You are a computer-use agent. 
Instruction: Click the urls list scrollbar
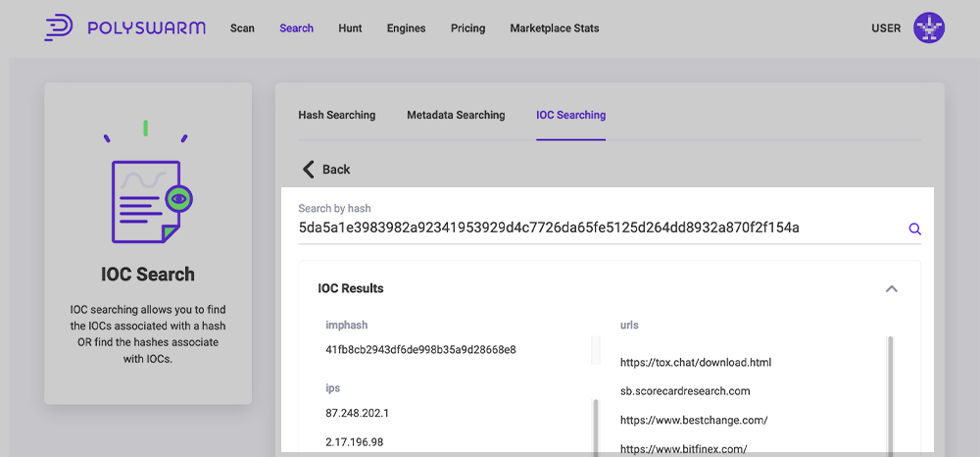click(x=890, y=394)
